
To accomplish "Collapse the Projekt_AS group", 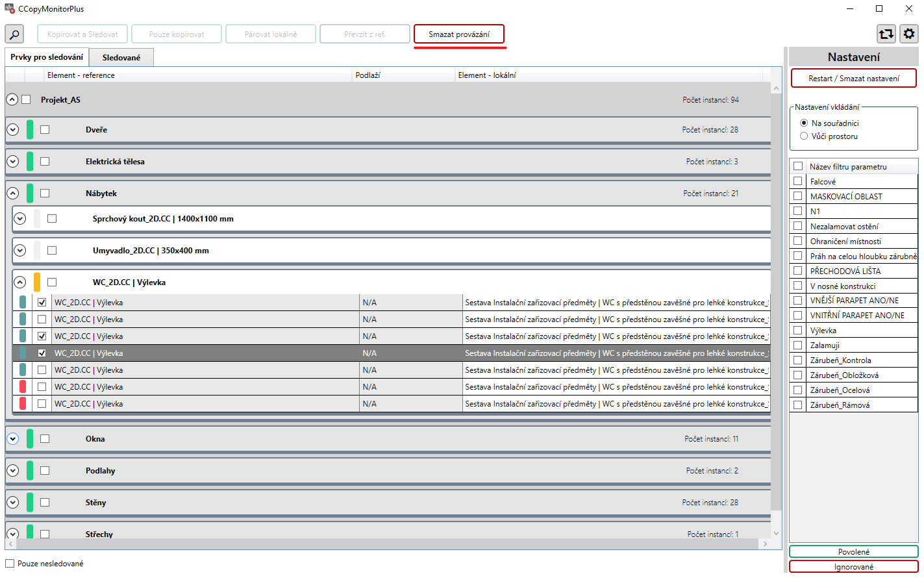I will pyautogui.click(x=12, y=99).
